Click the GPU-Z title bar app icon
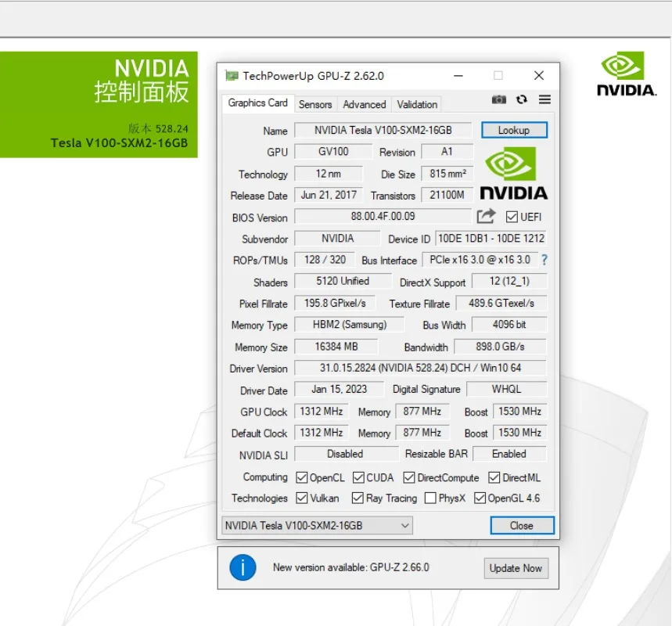672x626 pixels. [232, 76]
